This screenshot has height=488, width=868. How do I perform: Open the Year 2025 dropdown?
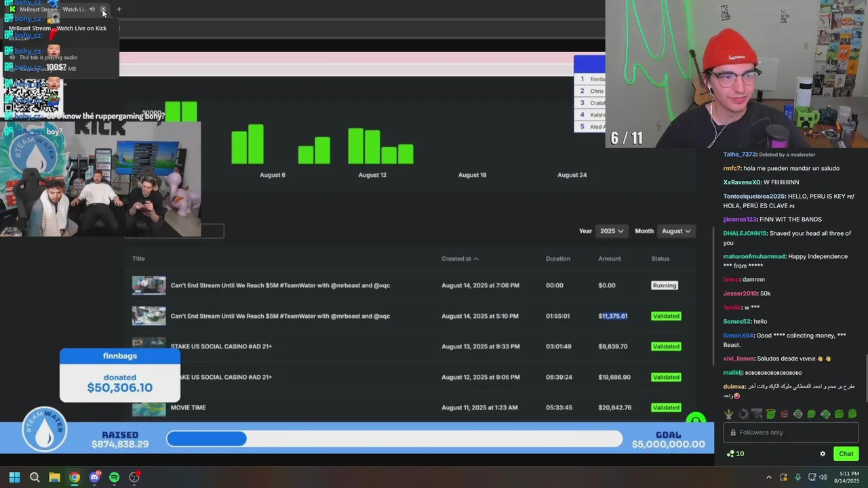coord(612,231)
